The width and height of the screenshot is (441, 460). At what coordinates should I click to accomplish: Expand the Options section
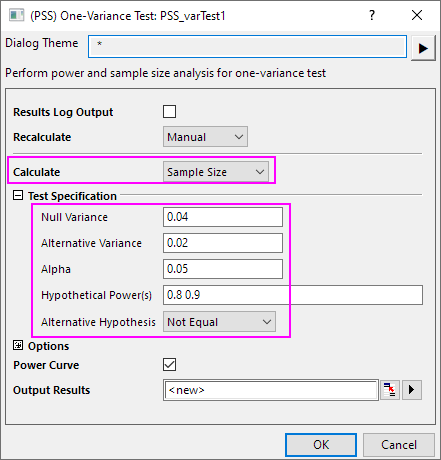[18, 345]
